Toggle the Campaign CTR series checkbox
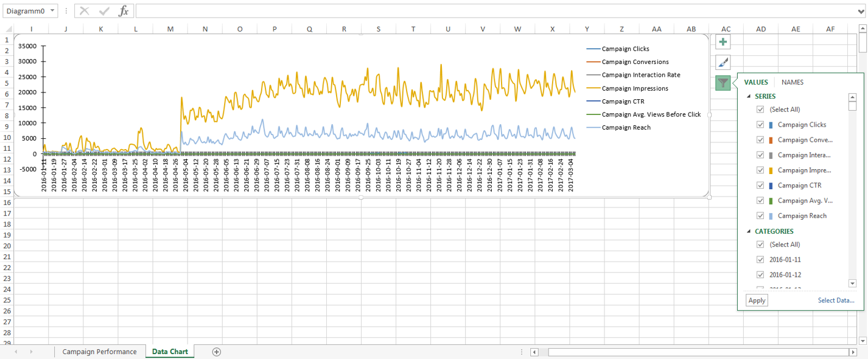This screenshot has height=359, width=868. point(760,186)
